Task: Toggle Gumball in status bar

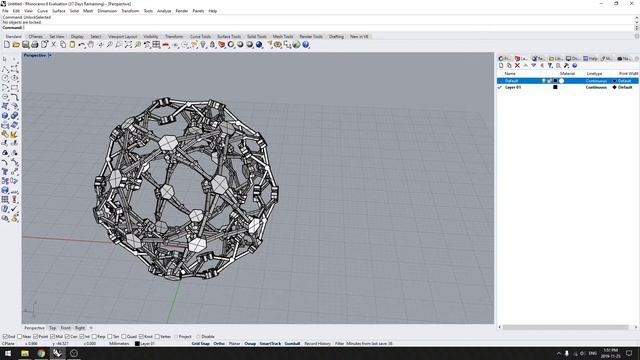Action: tap(292, 344)
